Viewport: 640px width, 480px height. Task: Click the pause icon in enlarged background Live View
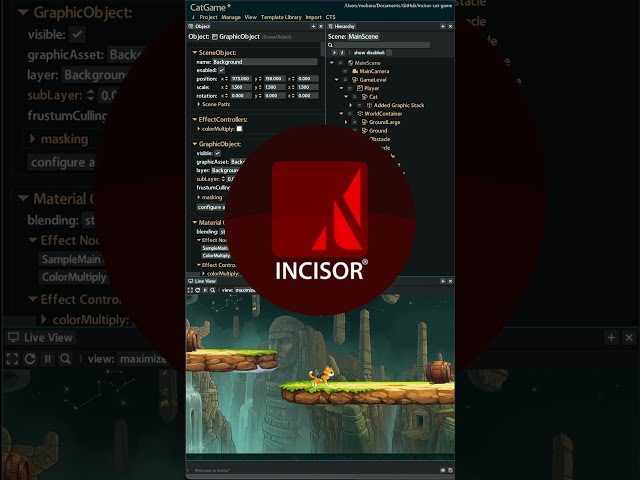pyautogui.click(x=48, y=359)
